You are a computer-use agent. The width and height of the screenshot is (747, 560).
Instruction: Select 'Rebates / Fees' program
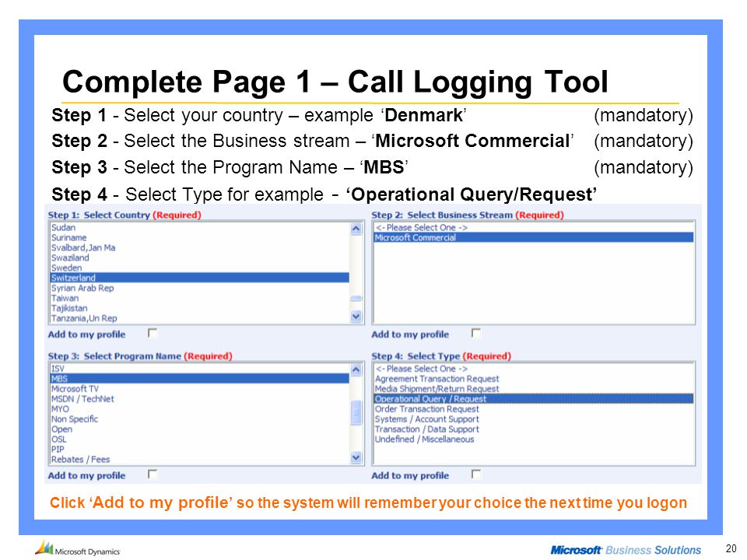[200, 459]
